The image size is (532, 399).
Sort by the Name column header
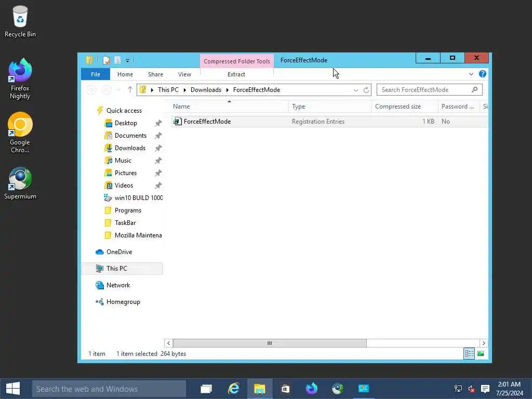pyautogui.click(x=230, y=107)
